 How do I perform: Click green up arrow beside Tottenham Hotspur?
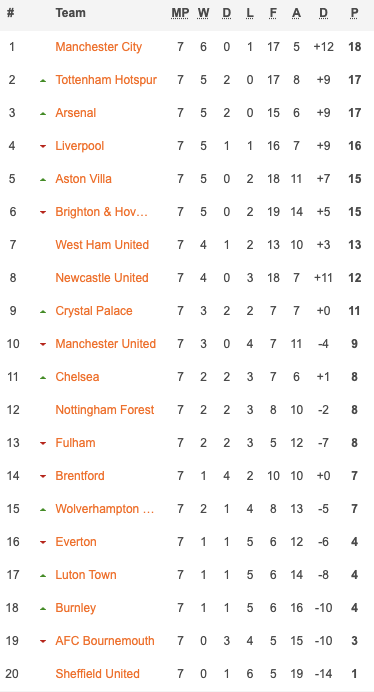[x=43, y=80]
